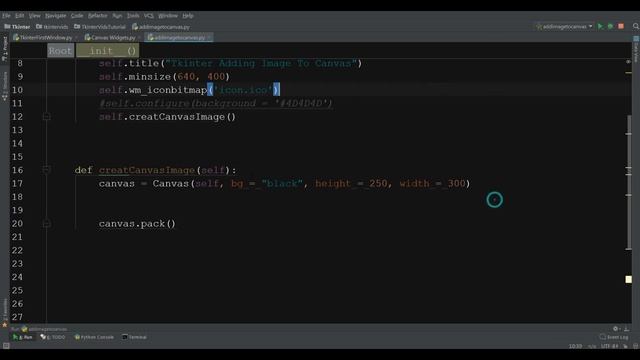This screenshot has width=640, height=360.
Task: Click the tkintervids folder breadcrumb
Action: [x=52, y=27]
